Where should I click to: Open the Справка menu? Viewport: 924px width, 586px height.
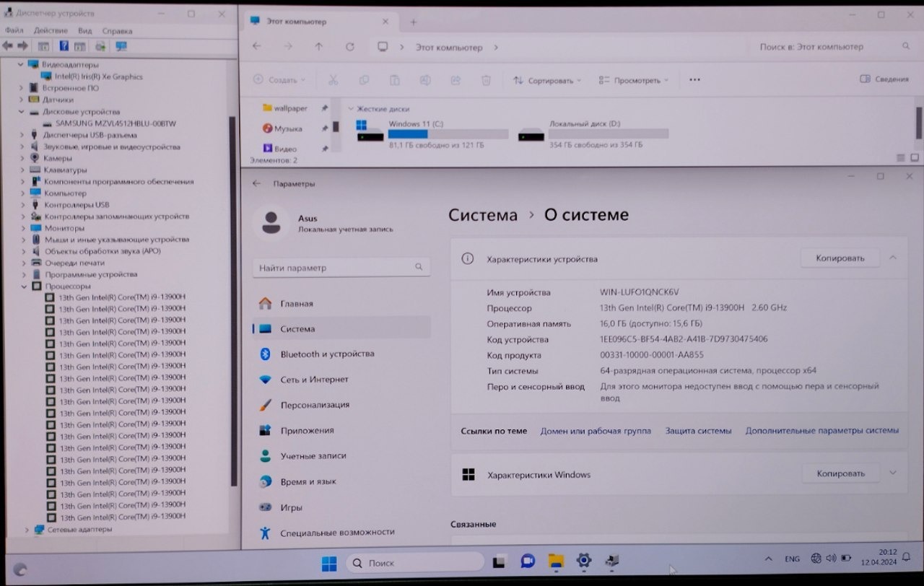point(117,31)
